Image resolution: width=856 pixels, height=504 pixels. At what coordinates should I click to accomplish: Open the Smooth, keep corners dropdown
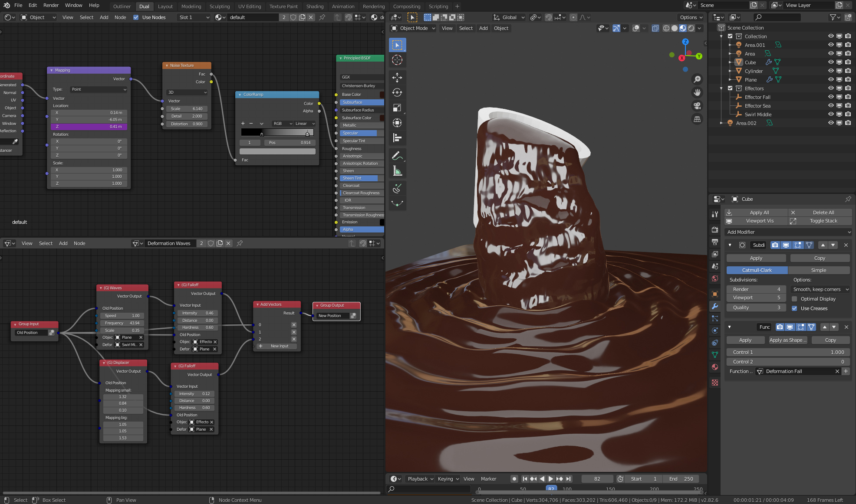point(820,289)
